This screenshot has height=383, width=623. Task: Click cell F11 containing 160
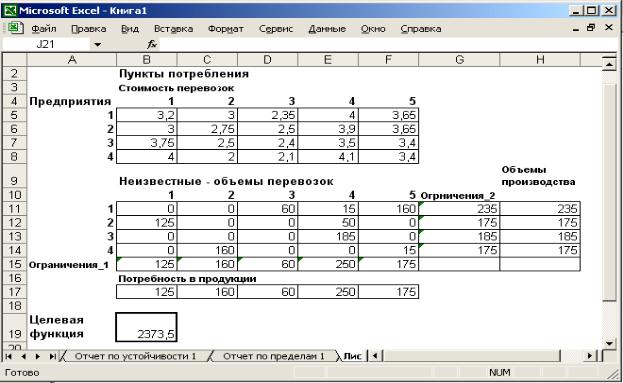tap(388, 209)
